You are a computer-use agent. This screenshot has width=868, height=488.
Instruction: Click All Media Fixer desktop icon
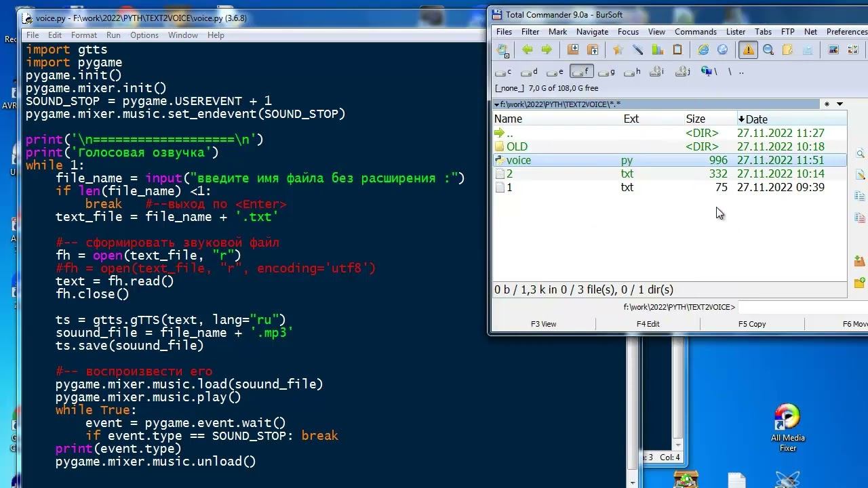[787, 428]
